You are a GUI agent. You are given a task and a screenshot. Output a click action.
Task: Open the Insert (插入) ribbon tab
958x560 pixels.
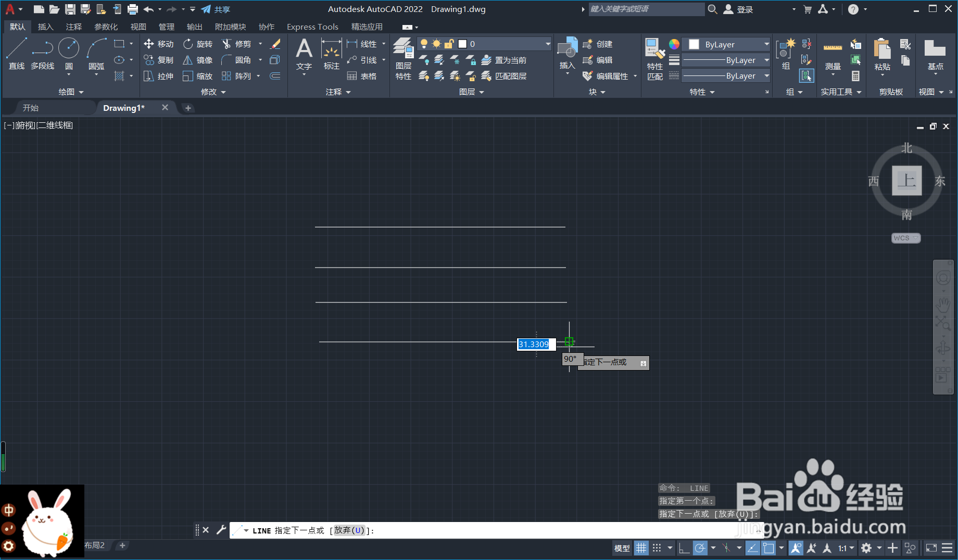pyautogui.click(x=45, y=27)
